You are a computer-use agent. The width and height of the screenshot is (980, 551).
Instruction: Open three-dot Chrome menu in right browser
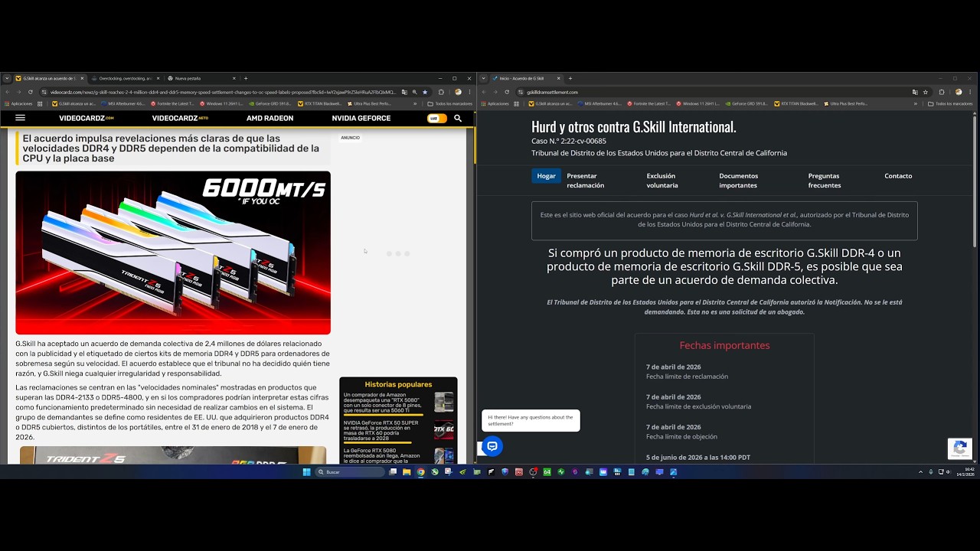pos(969,92)
